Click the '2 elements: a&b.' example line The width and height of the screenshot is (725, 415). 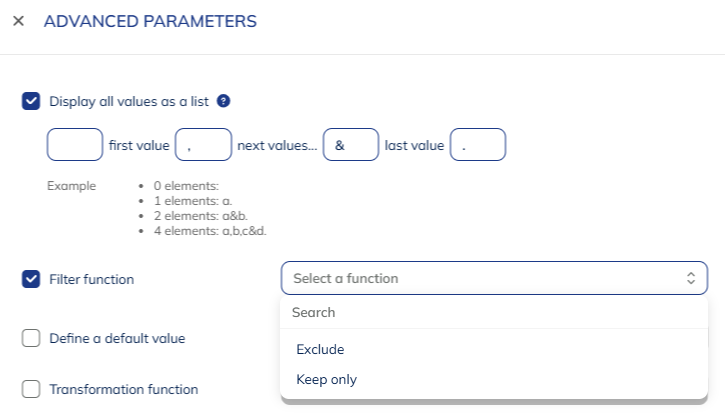(201, 216)
